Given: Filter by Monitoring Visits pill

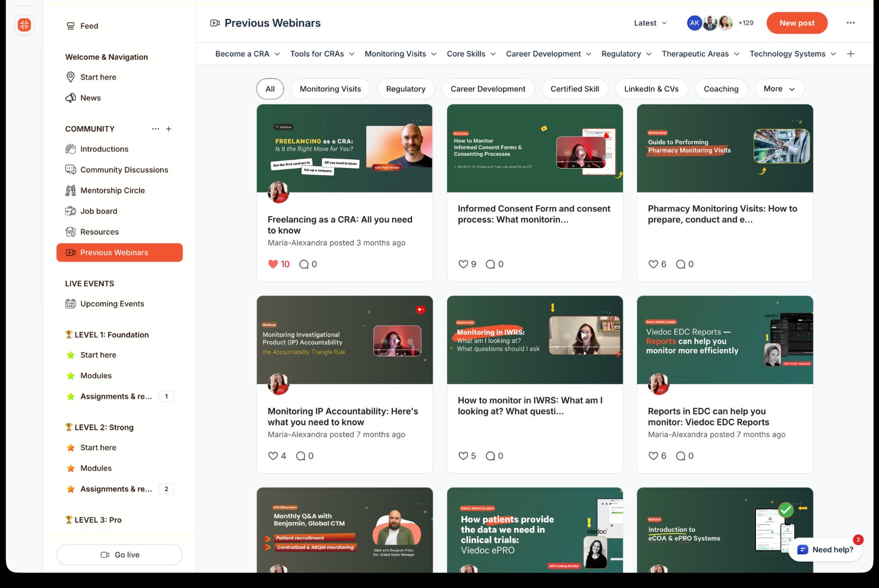Looking at the screenshot, I should (330, 89).
